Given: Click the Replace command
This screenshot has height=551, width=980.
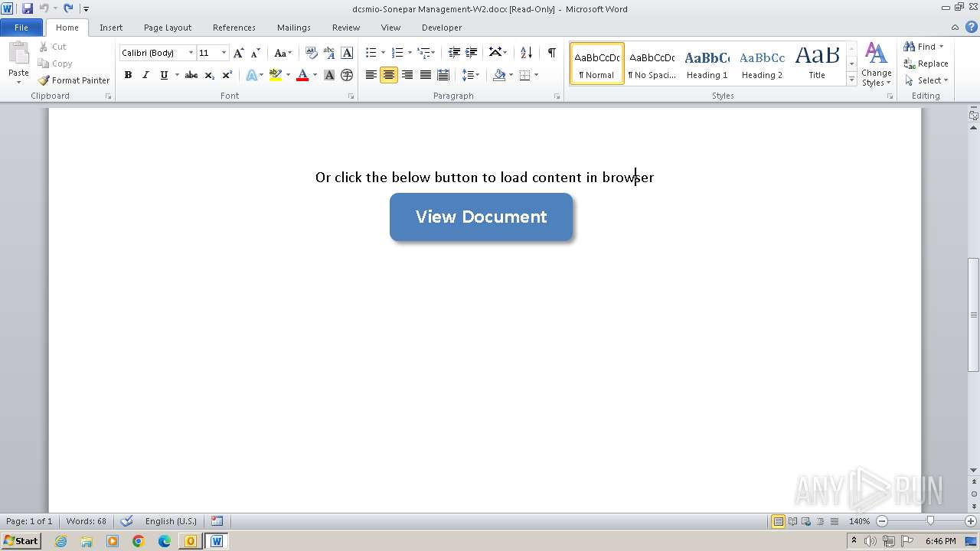Looking at the screenshot, I should (x=926, y=64).
